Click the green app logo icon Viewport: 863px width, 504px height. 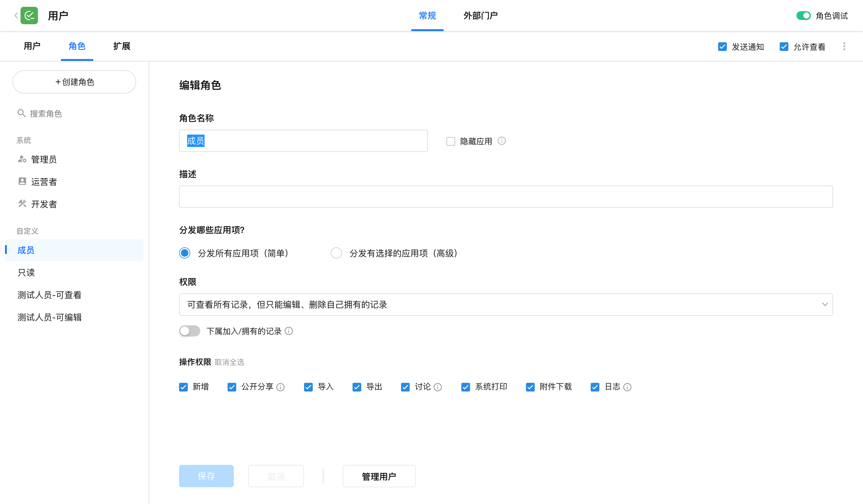click(x=29, y=16)
